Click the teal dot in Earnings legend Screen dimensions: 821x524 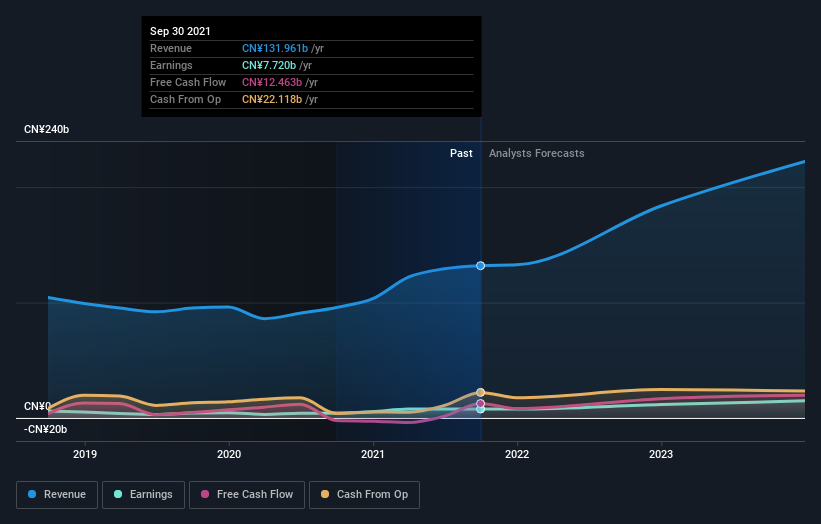(118, 494)
